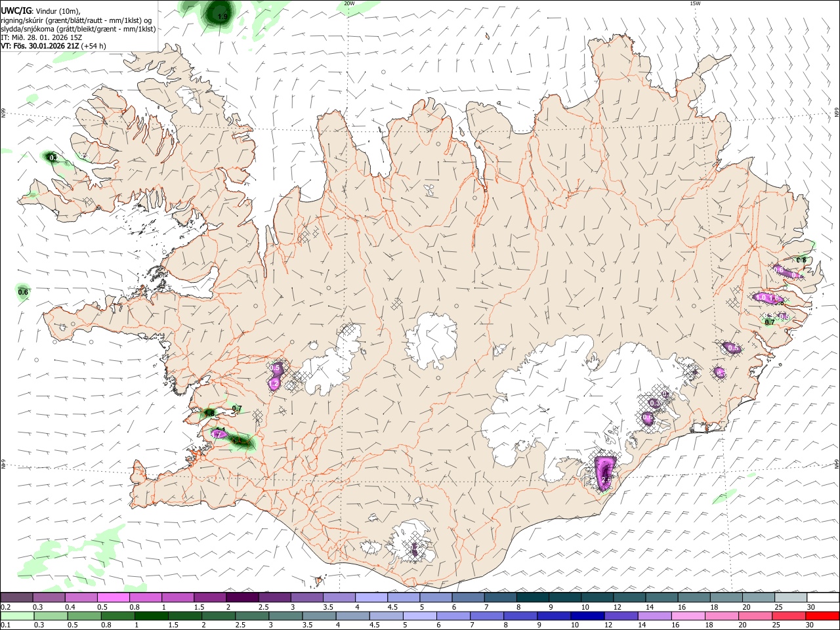Click the '20W' longitude label
This screenshot has height=630, width=840.
coord(349,3)
